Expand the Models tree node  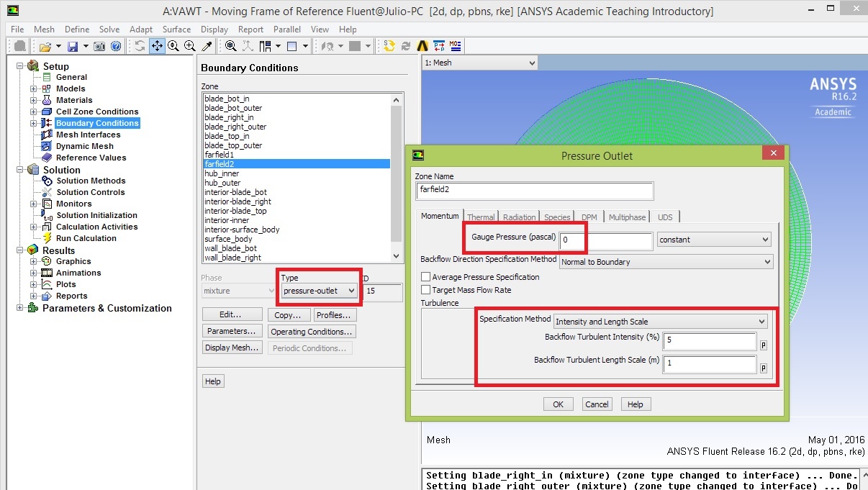(33, 89)
